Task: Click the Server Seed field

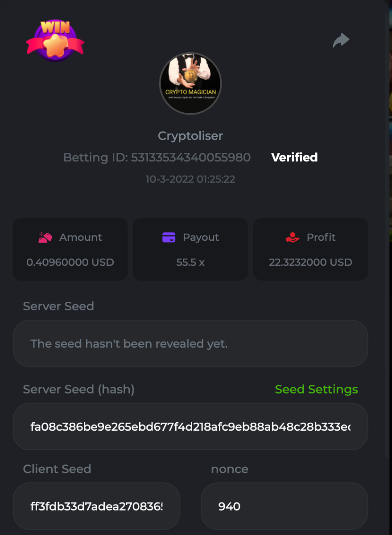Action: click(190, 343)
